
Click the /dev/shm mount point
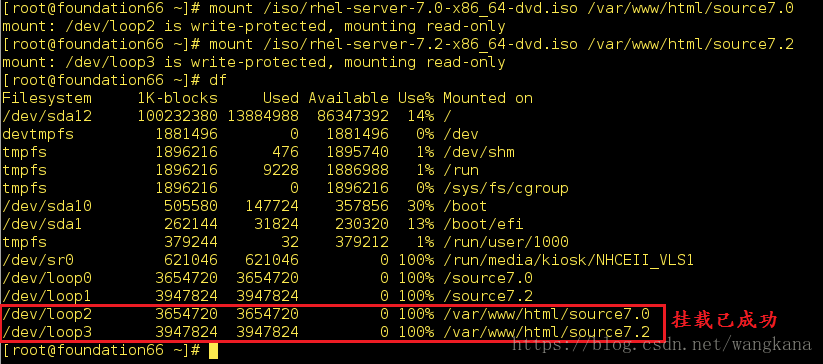[x=479, y=152]
